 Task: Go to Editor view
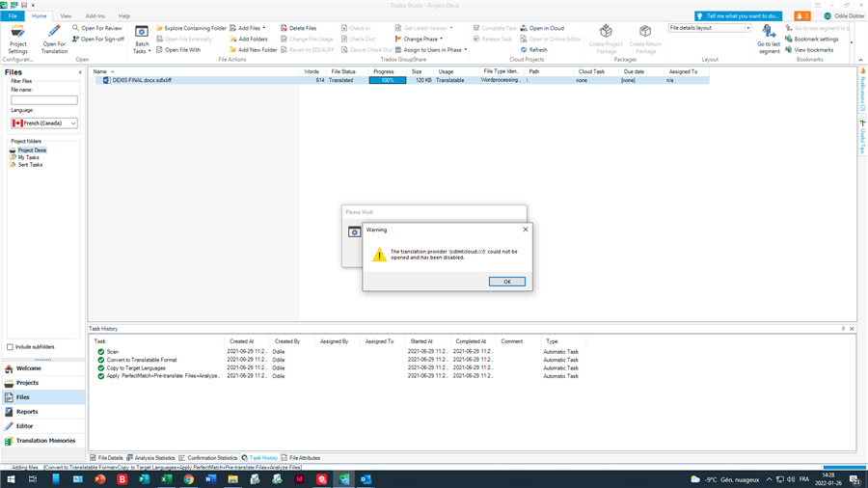(43, 426)
